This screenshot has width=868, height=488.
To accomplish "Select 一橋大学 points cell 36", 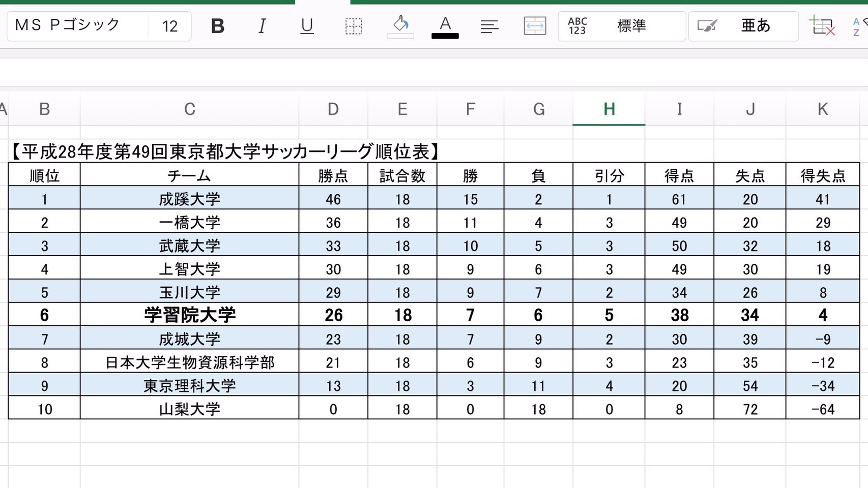I will 333,222.
